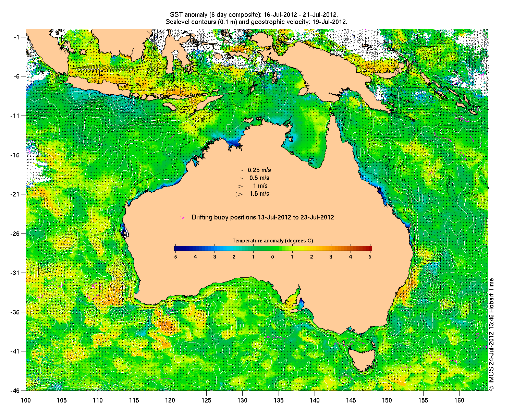The image size is (514, 420).
Task: Click the 1 m/s velocity arrow symbol
Action: (241, 186)
